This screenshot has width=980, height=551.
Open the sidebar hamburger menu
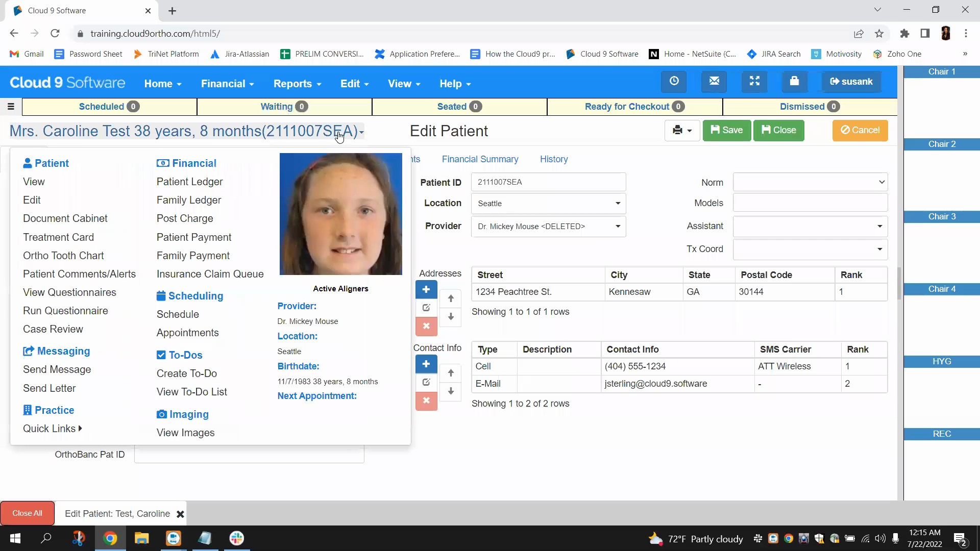pos(11,106)
